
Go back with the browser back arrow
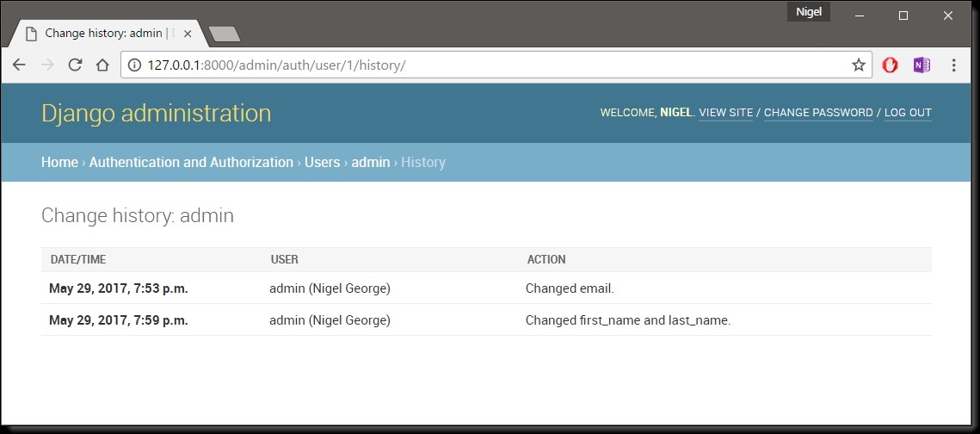[19, 65]
